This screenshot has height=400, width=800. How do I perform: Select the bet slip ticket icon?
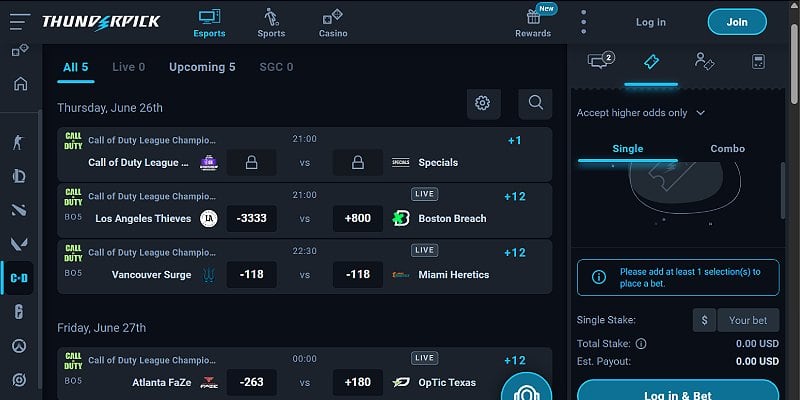coord(651,61)
